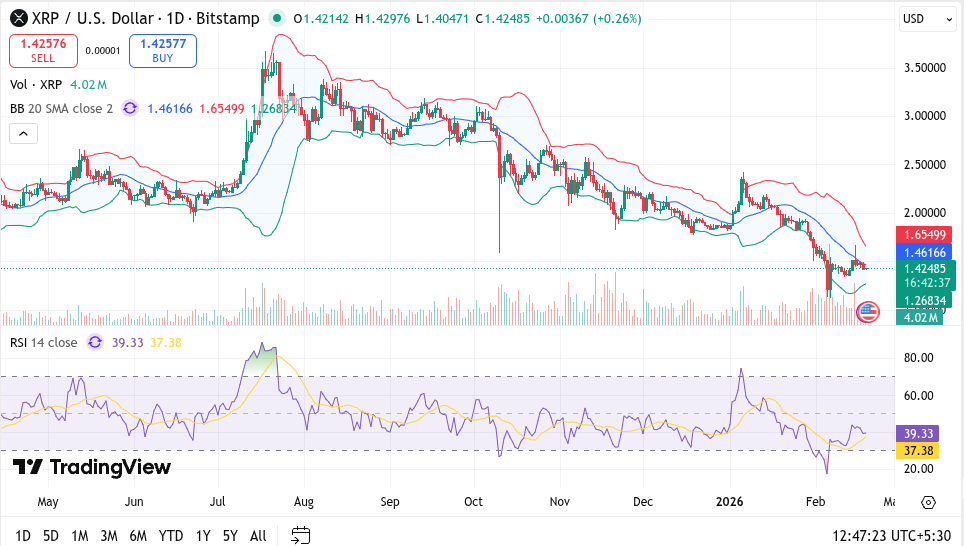Click the Bollinger Bands refresh icon
Viewport: 964px width, 546px height.
pyautogui.click(x=129, y=108)
